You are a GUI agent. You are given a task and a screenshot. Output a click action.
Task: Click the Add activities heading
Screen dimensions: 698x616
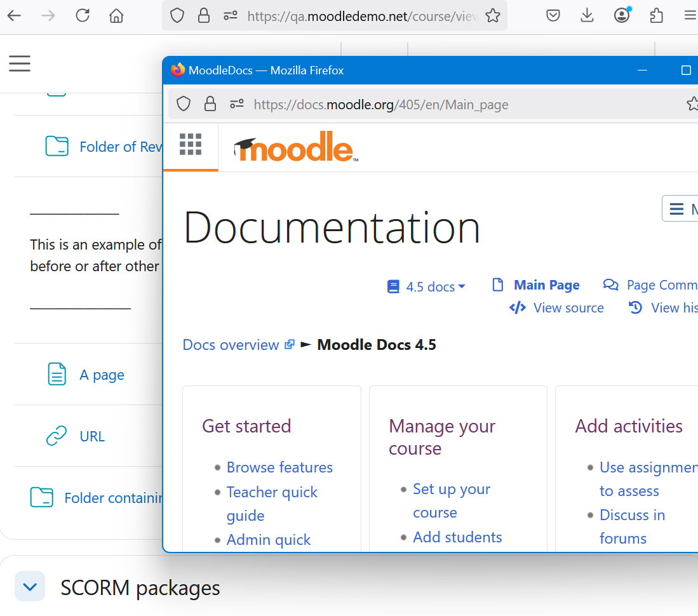(629, 426)
